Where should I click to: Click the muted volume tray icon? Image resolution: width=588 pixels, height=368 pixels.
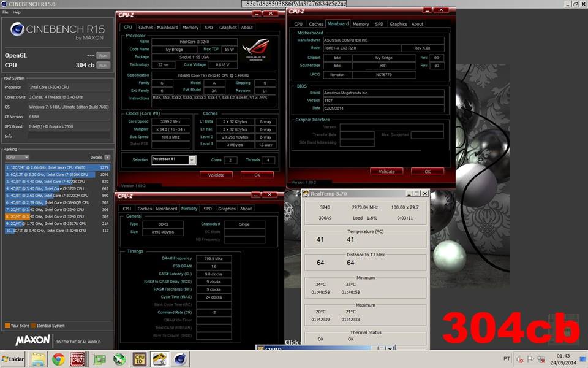coord(520,359)
